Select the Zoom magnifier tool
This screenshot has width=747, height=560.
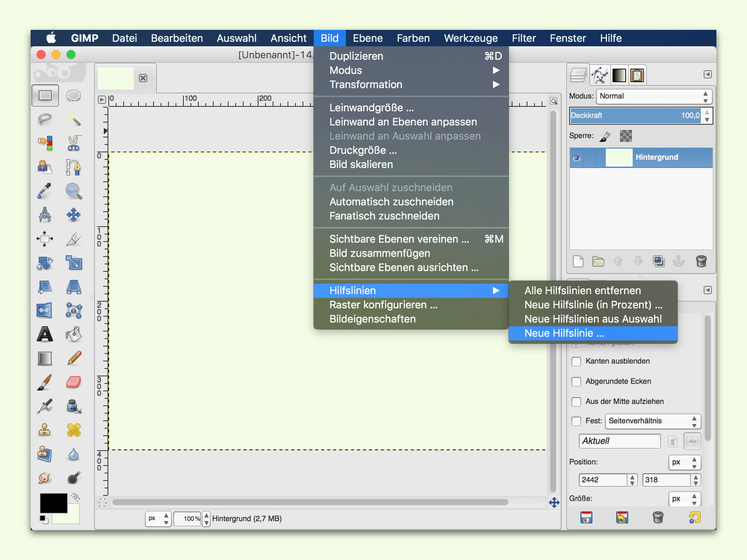click(x=73, y=191)
